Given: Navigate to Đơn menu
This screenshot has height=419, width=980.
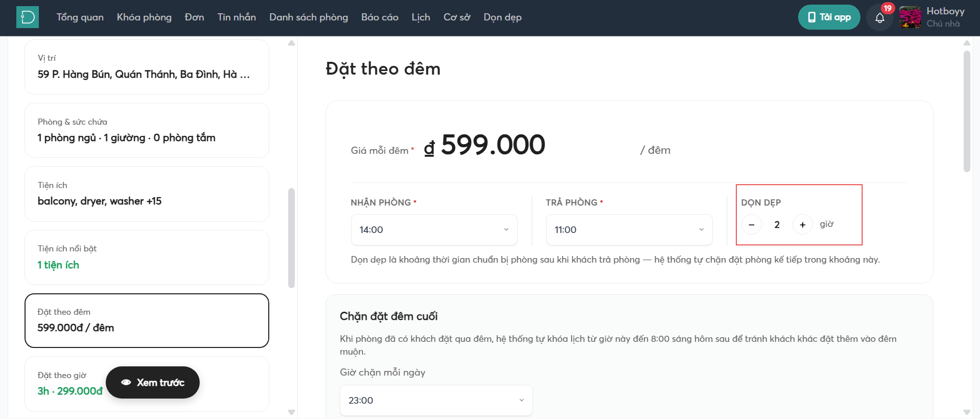Looking at the screenshot, I should tap(195, 17).
